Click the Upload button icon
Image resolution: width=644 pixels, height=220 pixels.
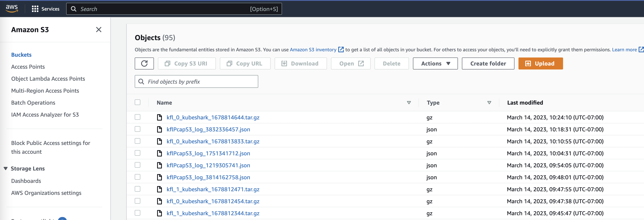pyautogui.click(x=528, y=64)
